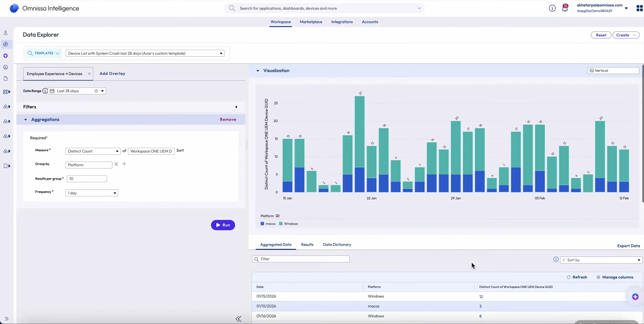Collapse the Aggregations section
The height and width of the screenshot is (324, 644).
coord(26,120)
